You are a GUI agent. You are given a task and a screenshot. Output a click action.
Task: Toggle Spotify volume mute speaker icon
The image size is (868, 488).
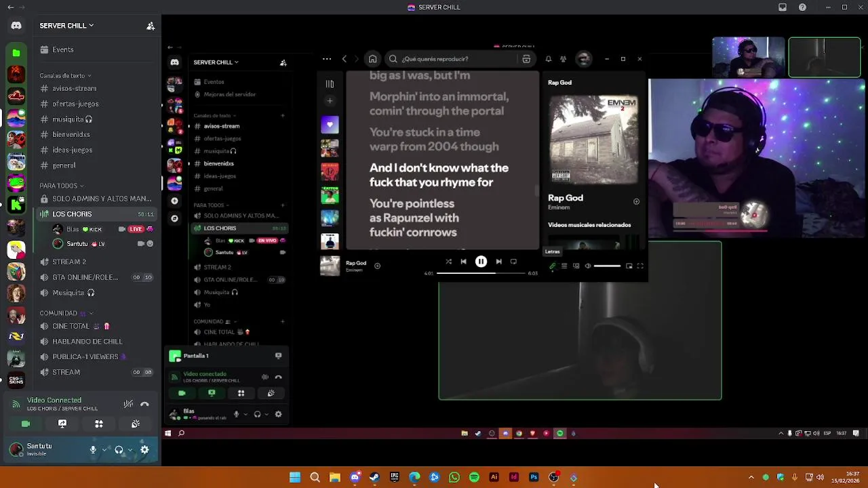coord(588,266)
